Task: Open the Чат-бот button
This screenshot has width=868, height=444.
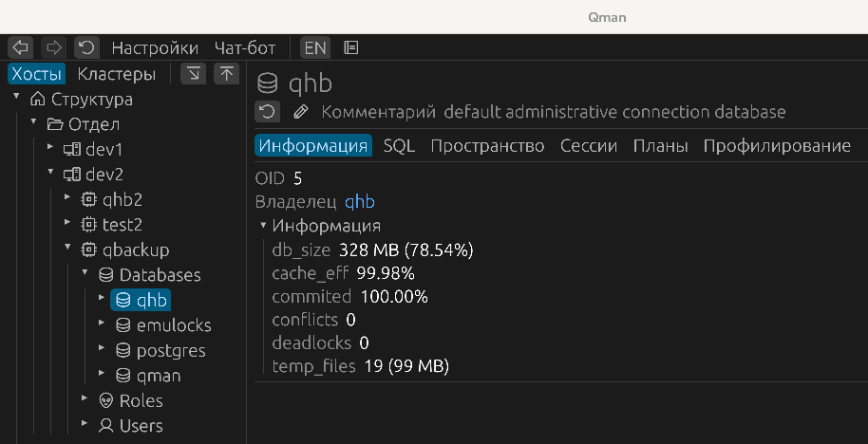Action: point(245,47)
